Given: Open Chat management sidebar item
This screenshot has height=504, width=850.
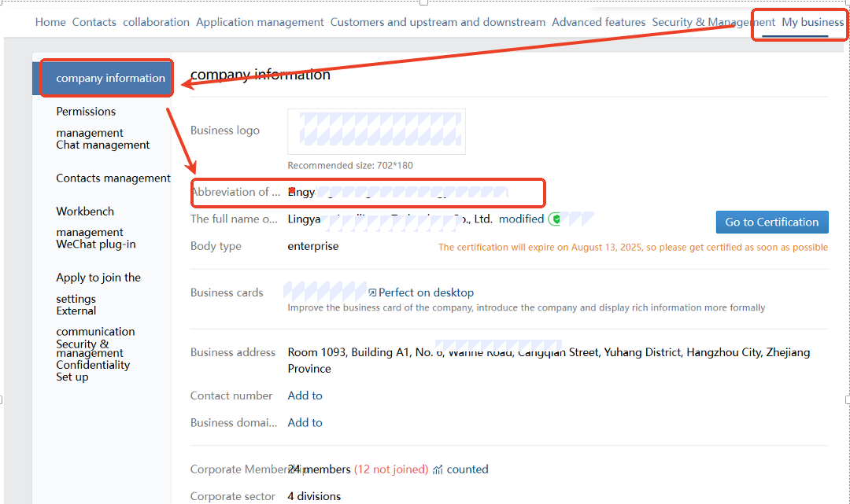Looking at the screenshot, I should coord(103,145).
